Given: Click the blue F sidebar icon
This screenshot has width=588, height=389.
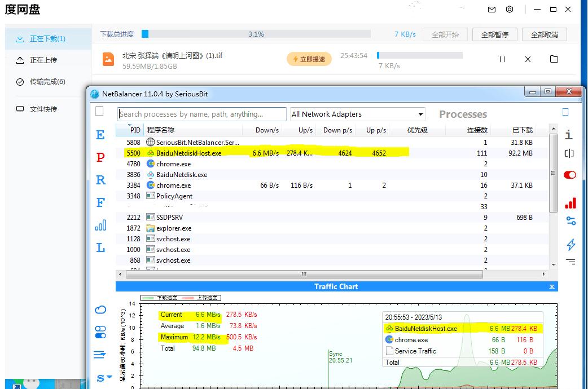Looking at the screenshot, I should 100,202.
